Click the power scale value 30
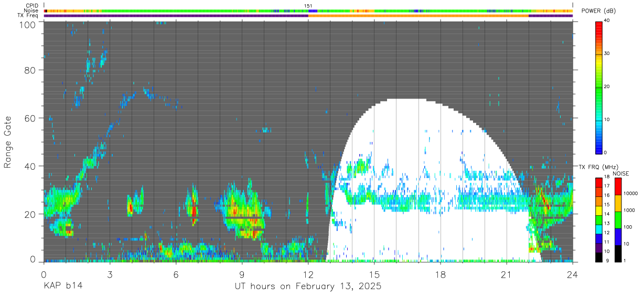The image size is (644, 297). pos(607,53)
